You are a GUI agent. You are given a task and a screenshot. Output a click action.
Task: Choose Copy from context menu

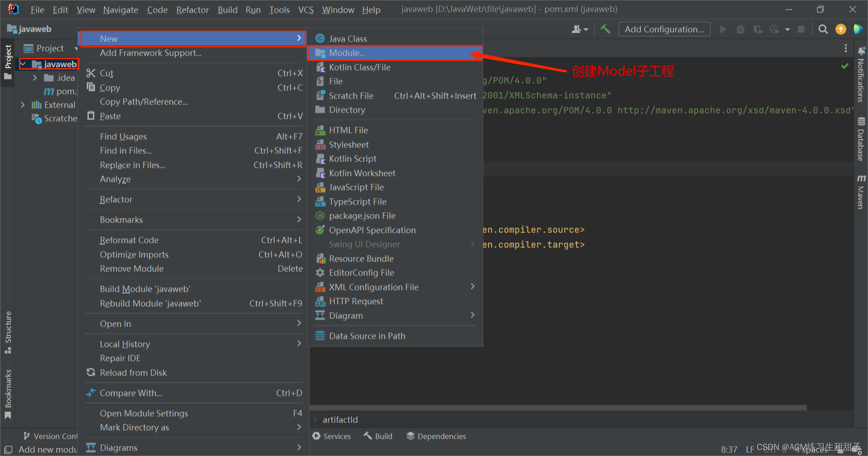tap(194, 88)
